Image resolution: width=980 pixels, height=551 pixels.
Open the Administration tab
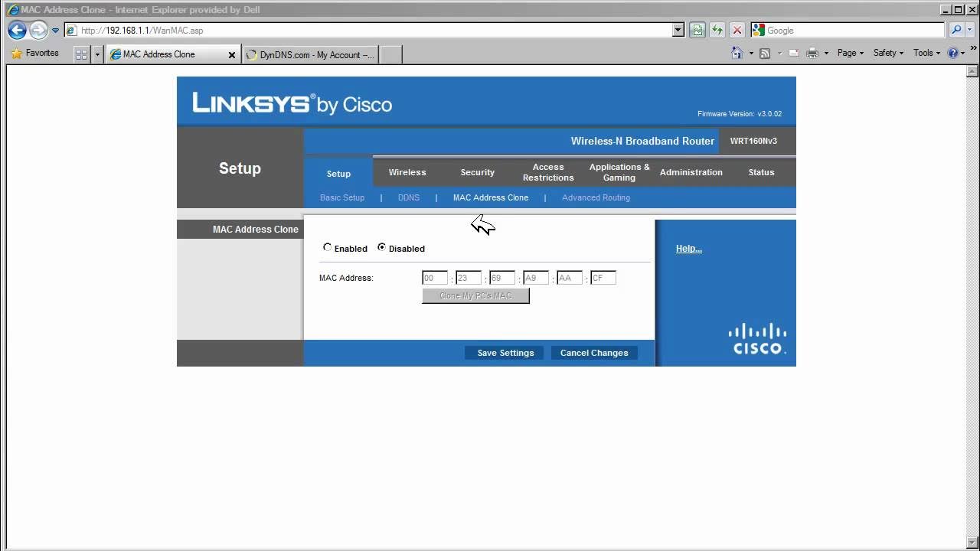[x=691, y=172]
